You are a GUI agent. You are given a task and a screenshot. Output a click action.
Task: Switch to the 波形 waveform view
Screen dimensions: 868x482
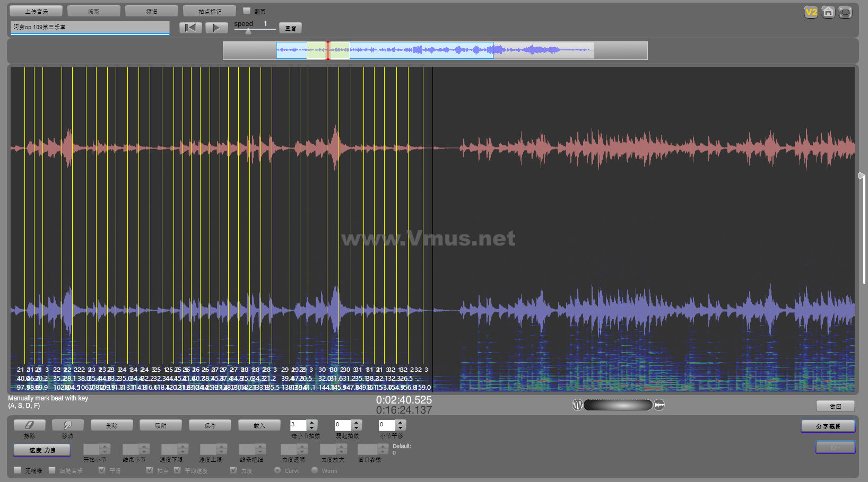[x=94, y=11]
